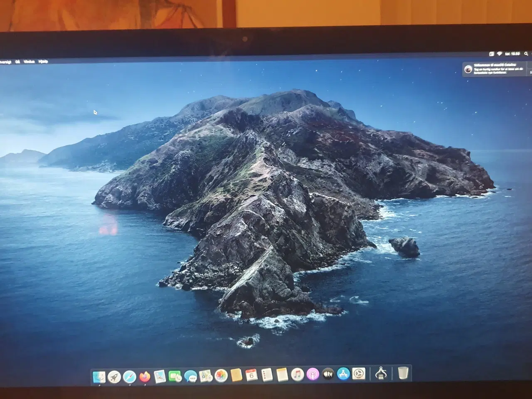Open Music note icon in Dock
532x399 pixels.
[x=297, y=375]
